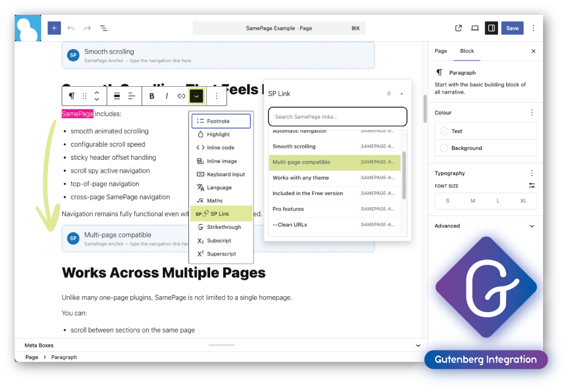The height and width of the screenshot is (392, 571).
Task: Select SP Link menu item
Action: point(221,213)
